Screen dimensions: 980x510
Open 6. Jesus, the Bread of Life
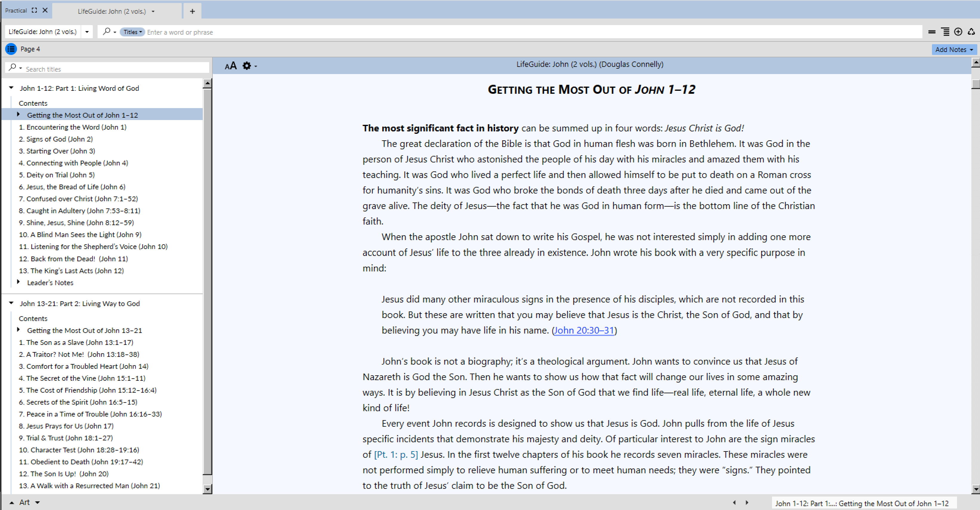tap(72, 187)
